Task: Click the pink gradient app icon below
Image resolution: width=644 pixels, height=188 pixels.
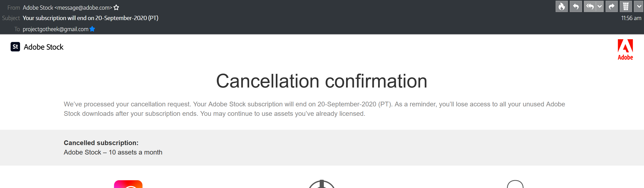Action: pyautogui.click(x=128, y=184)
